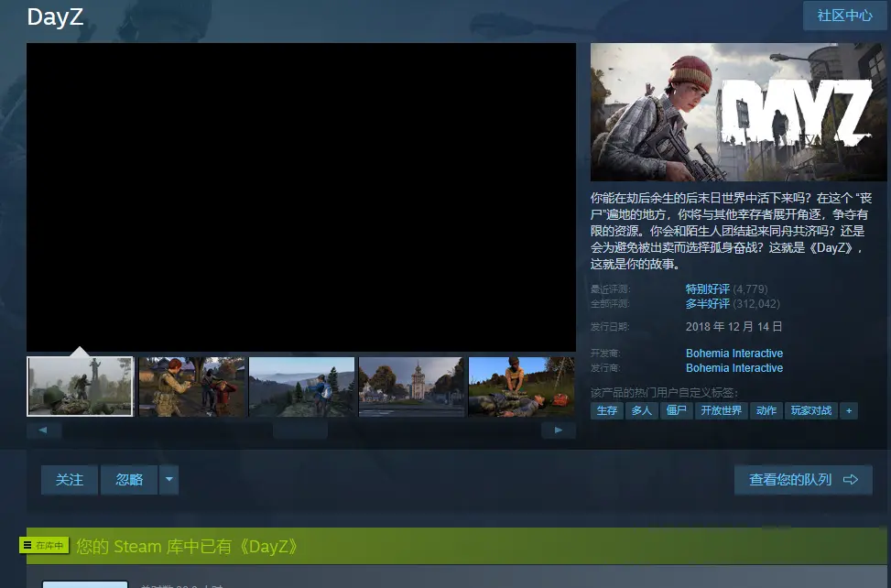The image size is (891, 588).
Task: Click the 2018 年 12 月 14 日 release date
Action: [x=733, y=327]
